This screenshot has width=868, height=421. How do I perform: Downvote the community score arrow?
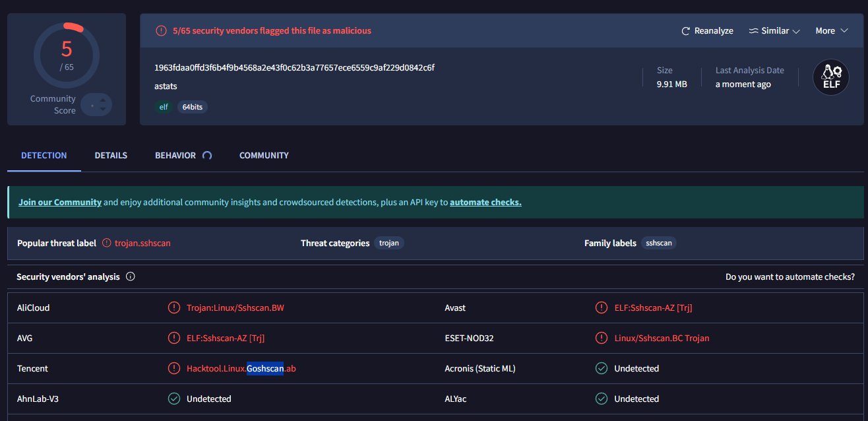[102, 110]
